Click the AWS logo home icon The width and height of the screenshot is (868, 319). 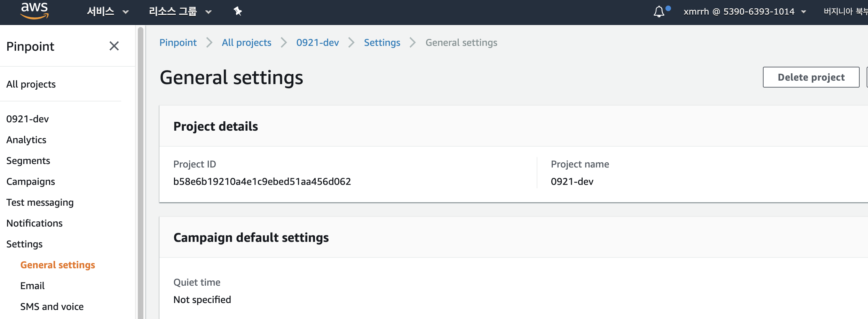pos(34,11)
